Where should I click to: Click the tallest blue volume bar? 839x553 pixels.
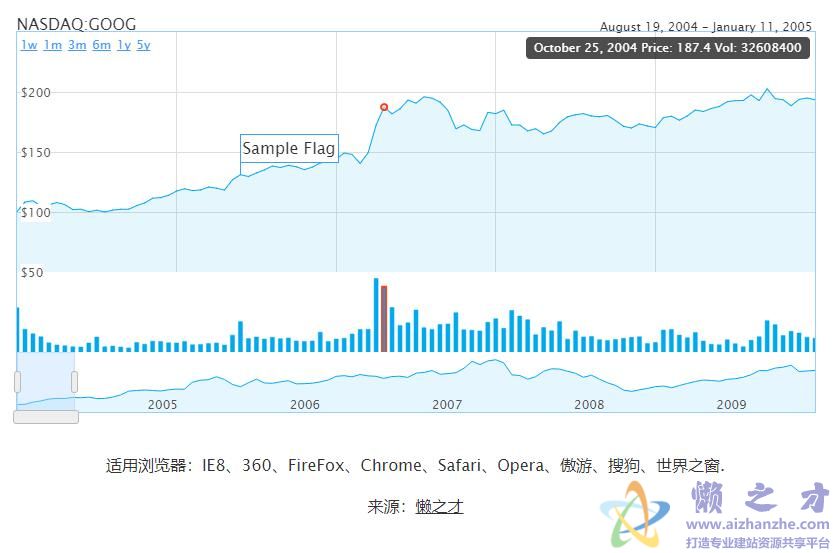(376, 315)
